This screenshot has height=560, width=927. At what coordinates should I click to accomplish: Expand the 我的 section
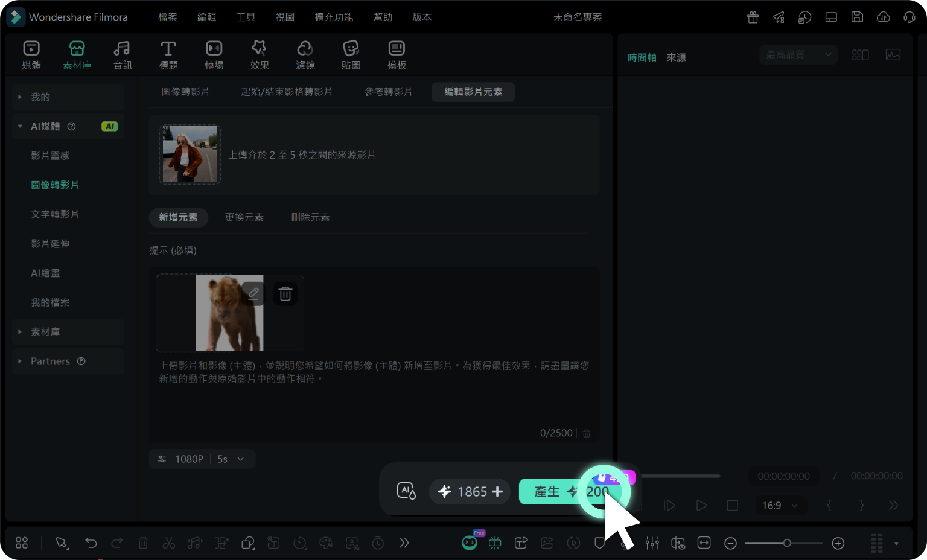68,97
